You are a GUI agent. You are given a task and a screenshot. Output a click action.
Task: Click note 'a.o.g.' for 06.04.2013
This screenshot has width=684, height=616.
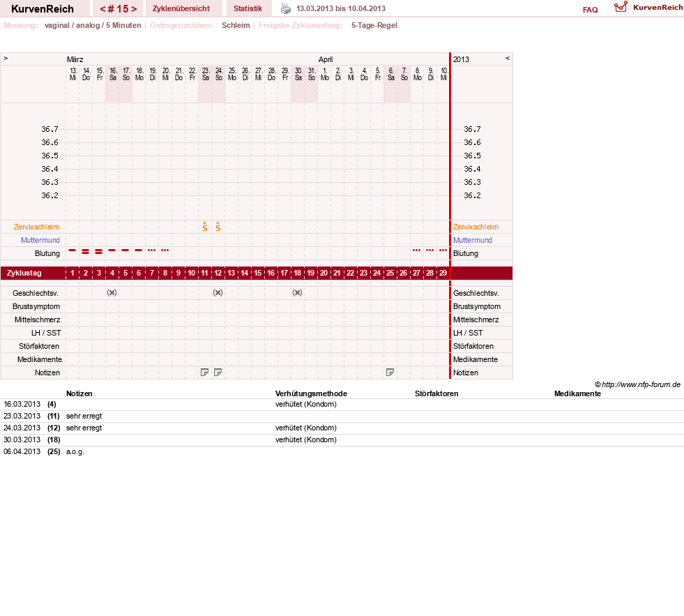75,451
